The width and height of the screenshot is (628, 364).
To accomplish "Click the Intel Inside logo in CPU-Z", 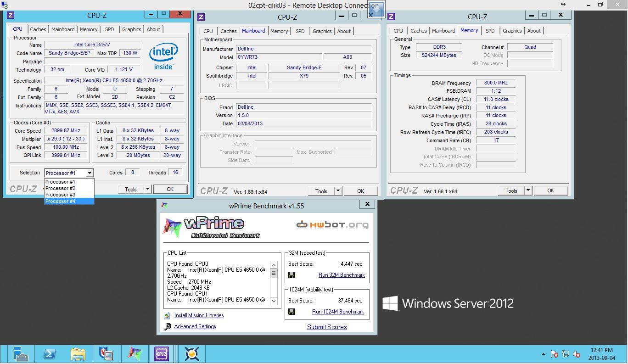I will pyautogui.click(x=163, y=57).
